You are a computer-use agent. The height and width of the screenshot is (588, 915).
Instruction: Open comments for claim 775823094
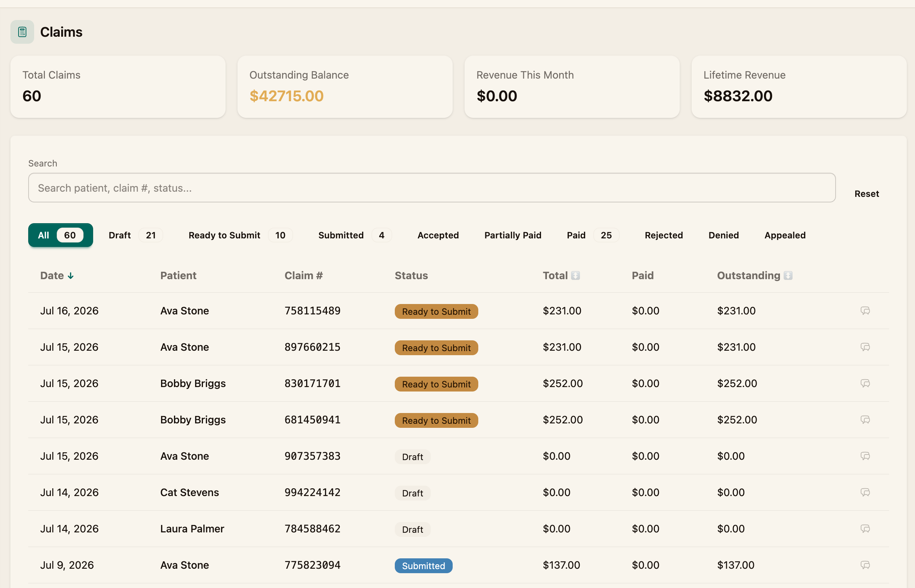865,565
